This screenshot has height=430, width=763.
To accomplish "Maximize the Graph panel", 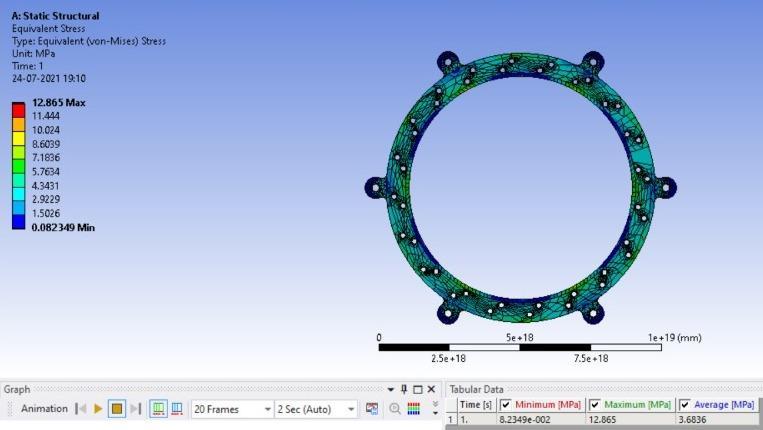I will [x=418, y=390].
